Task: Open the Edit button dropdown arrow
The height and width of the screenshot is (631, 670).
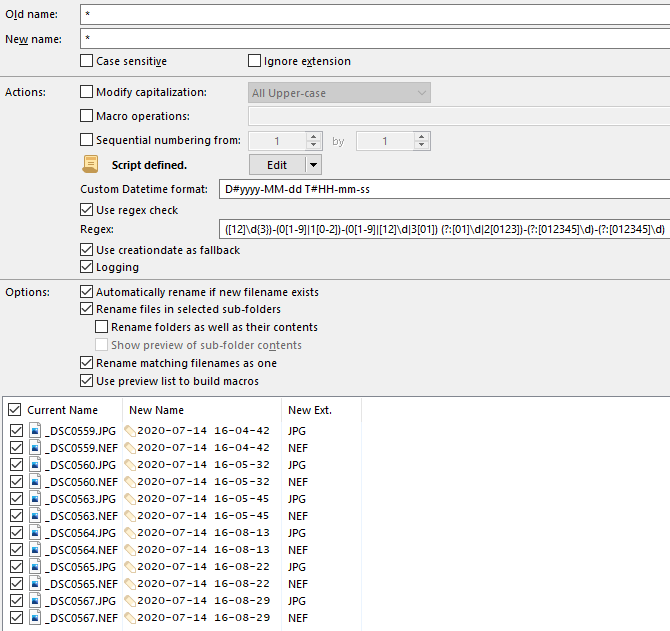Action: tap(314, 165)
